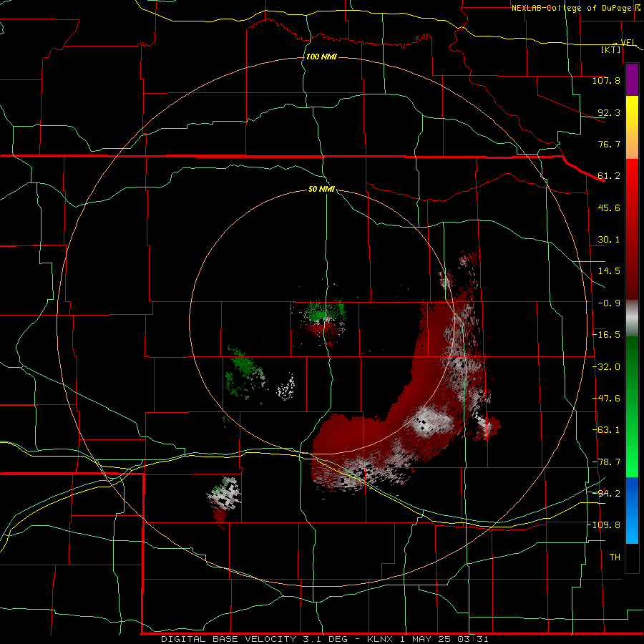This screenshot has width=644, height=644.
Task: Select the 30.1 scale value
Action: coord(609,240)
